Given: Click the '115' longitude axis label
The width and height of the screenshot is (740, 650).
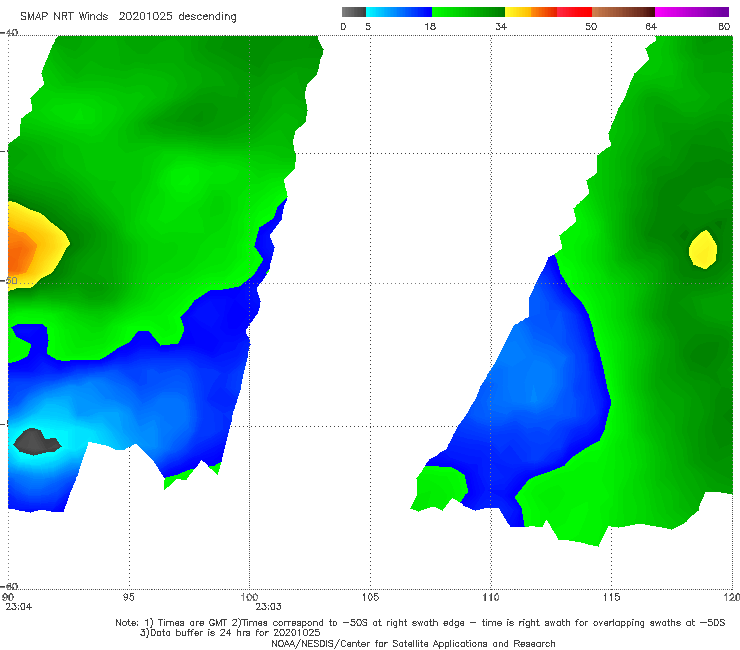Looking at the screenshot, I should pyautogui.click(x=612, y=598).
